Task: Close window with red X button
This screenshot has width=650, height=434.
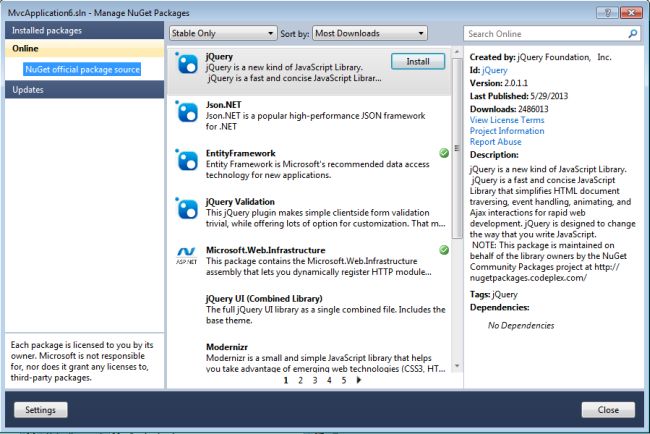Action: click(631, 13)
